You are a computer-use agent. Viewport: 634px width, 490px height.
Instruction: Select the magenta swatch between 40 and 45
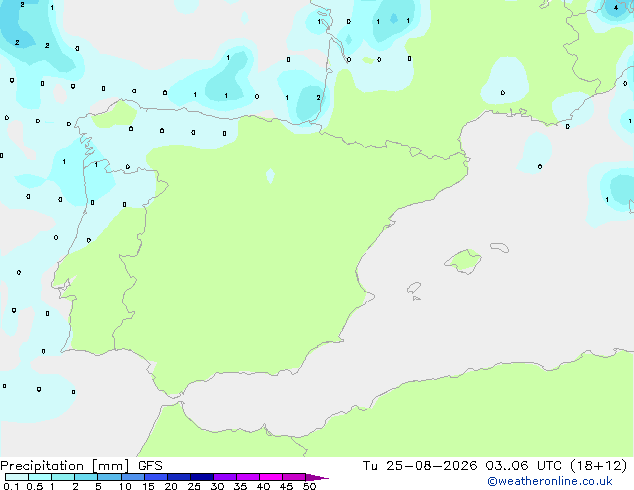pos(271,477)
